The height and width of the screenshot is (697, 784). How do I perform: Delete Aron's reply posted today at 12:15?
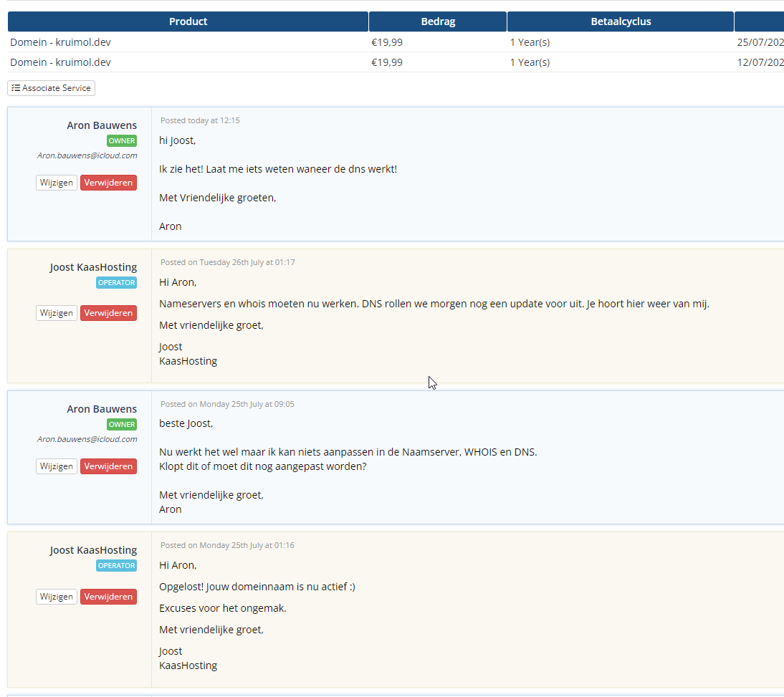click(x=108, y=183)
